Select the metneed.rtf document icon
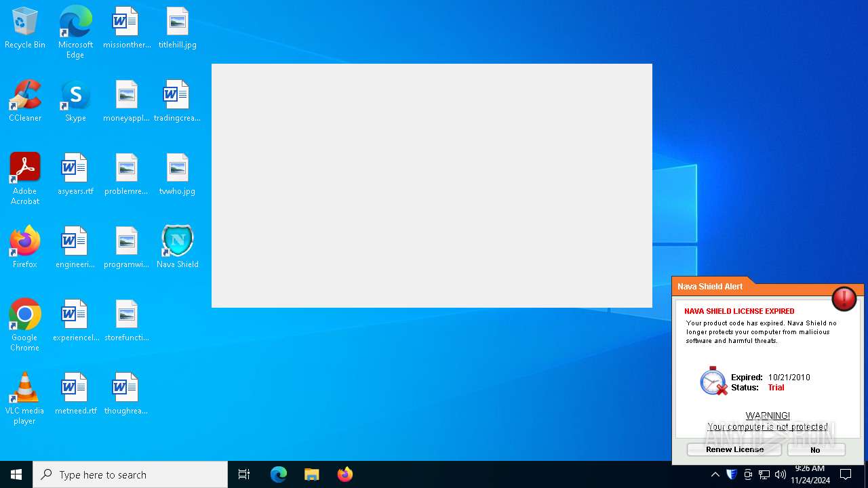This screenshot has width=868, height=488. pyautogui.click(x=75, y=394)
